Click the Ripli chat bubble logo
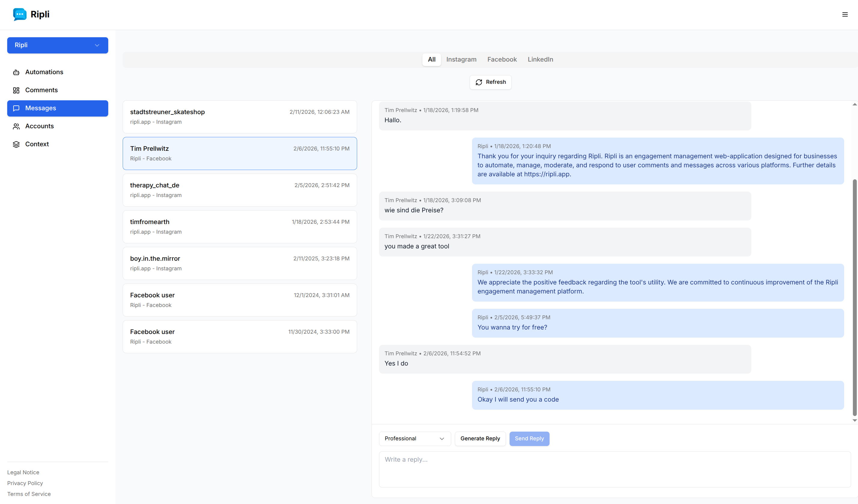 tap(20, 15)
